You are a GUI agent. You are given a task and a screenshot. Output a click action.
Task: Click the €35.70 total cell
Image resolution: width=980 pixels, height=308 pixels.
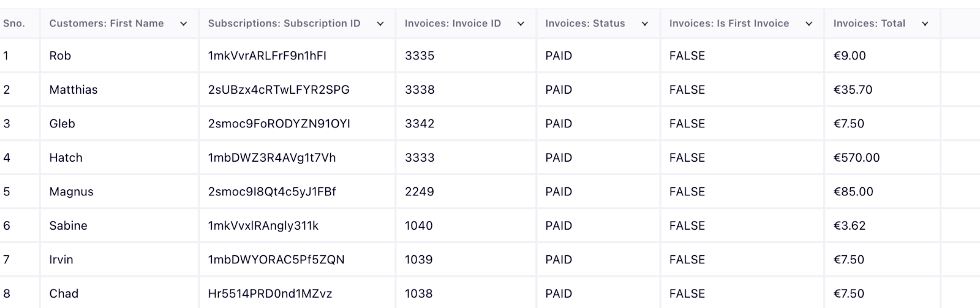point(853,90)
